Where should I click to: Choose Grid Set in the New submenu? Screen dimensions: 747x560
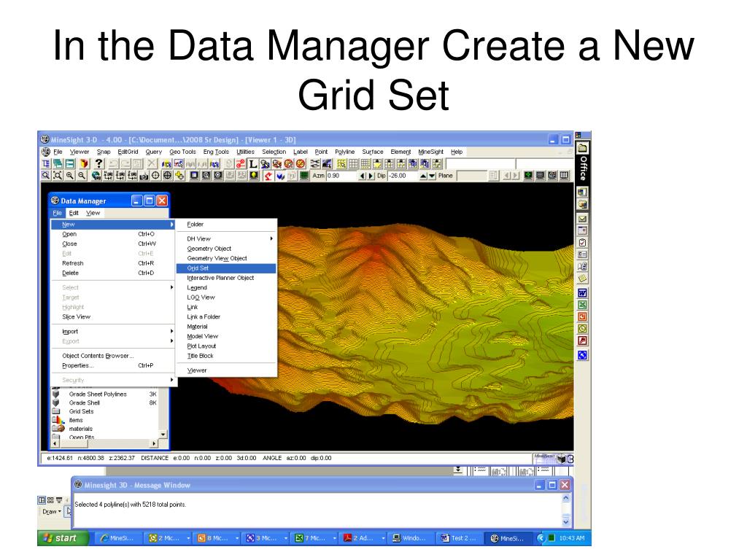226,268
